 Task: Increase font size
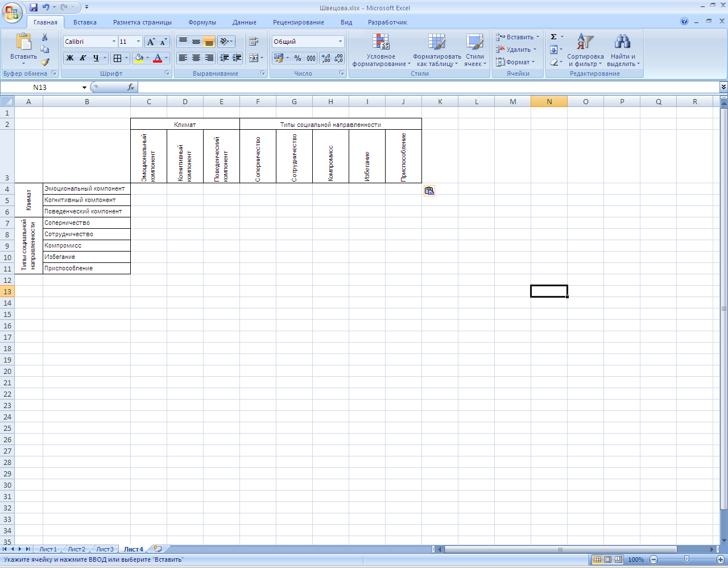click(x=151, y=42)
